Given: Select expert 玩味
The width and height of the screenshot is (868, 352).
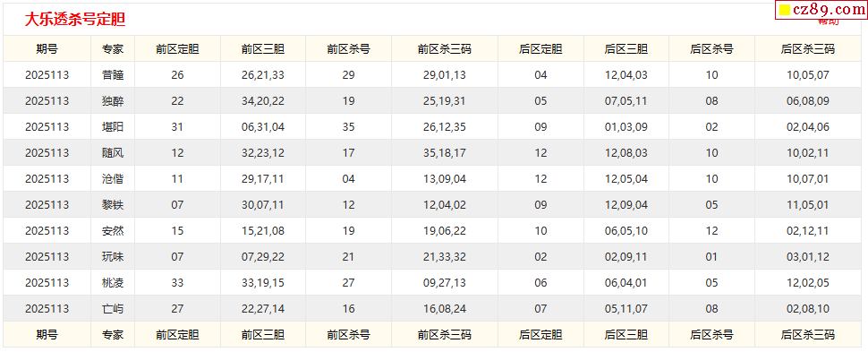Looking at the screenshot, I should 113,257.
